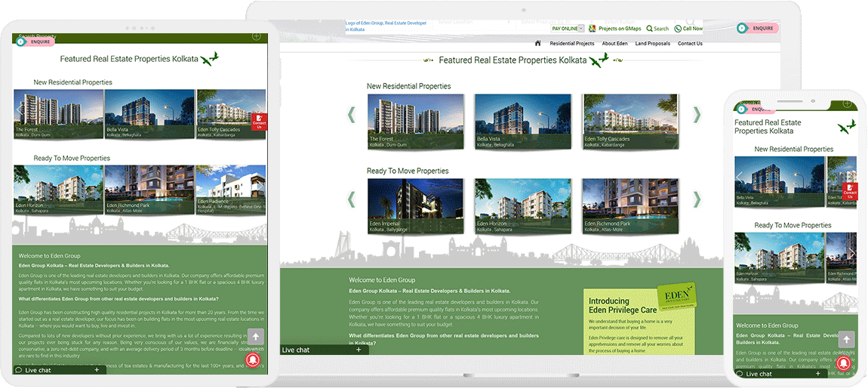Click EDEN logo card in Privilege Care banner
The height and width of the screenshot is (389, 868).
tap(676, 298)
